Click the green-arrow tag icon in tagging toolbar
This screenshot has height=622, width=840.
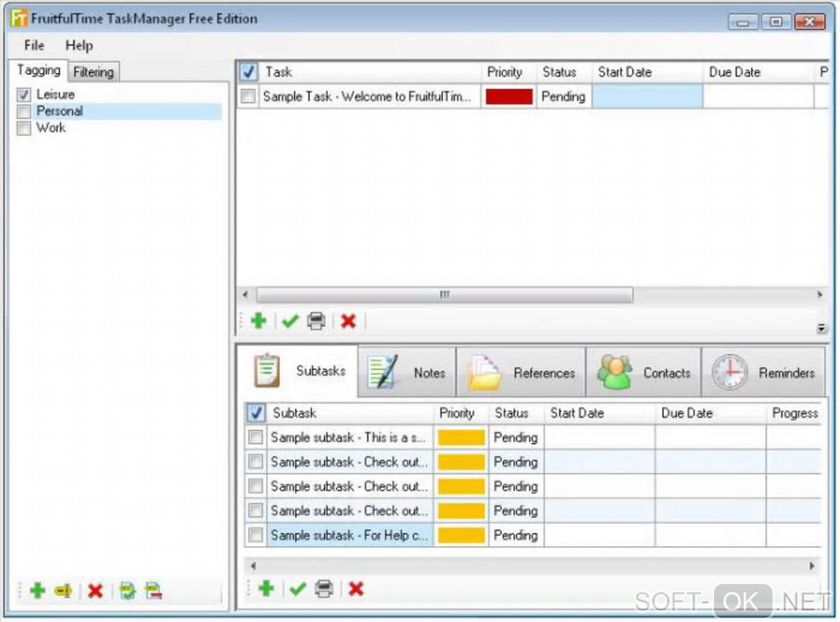click(128, 591)
